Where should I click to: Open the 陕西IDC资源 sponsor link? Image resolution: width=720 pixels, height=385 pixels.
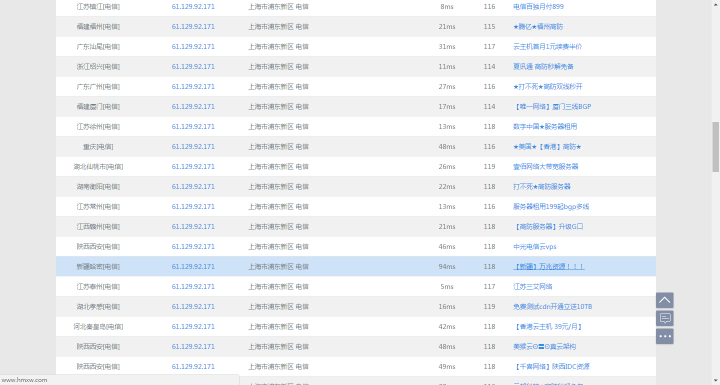click(551, 367)
